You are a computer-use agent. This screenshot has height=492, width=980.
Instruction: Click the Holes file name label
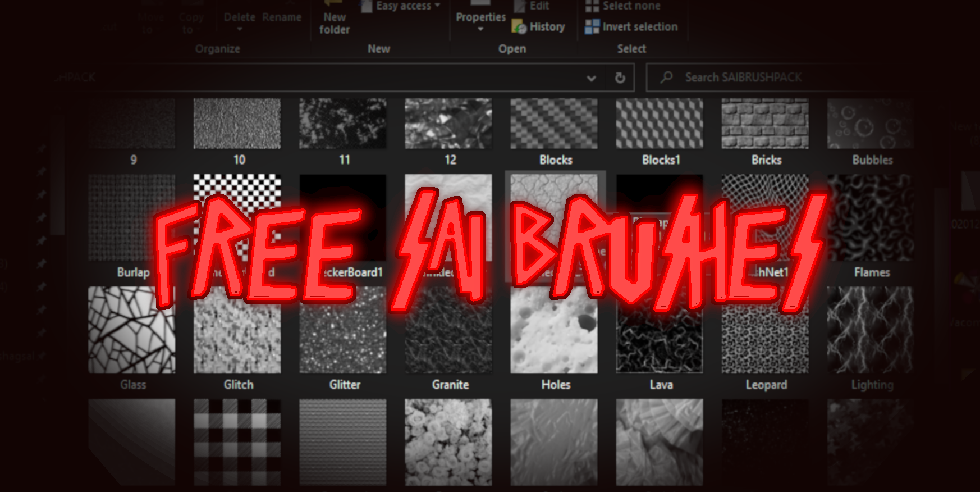click(x=556, y=385)
